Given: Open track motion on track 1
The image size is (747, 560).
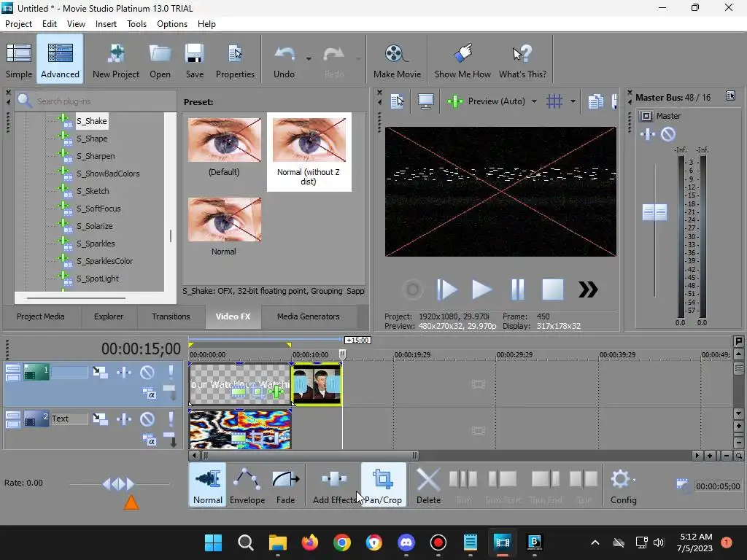Looking at the screenshot, I should coord(100,372).
